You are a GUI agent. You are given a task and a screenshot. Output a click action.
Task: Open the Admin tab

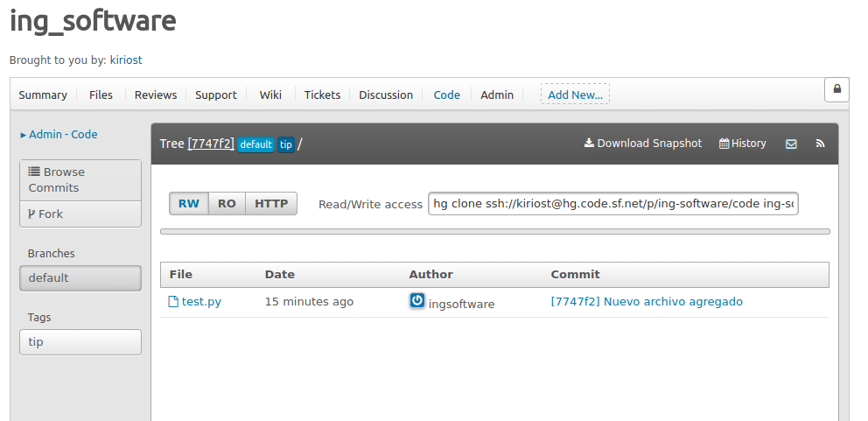[496, 95]
